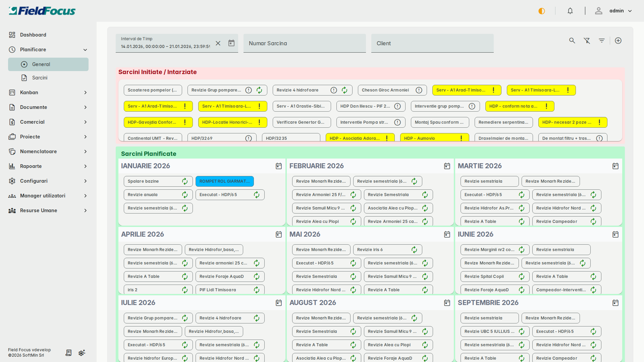Screen dimensions: 644x362
Task: Toggle the dark/light theme icon
Action: coord(542,11)
